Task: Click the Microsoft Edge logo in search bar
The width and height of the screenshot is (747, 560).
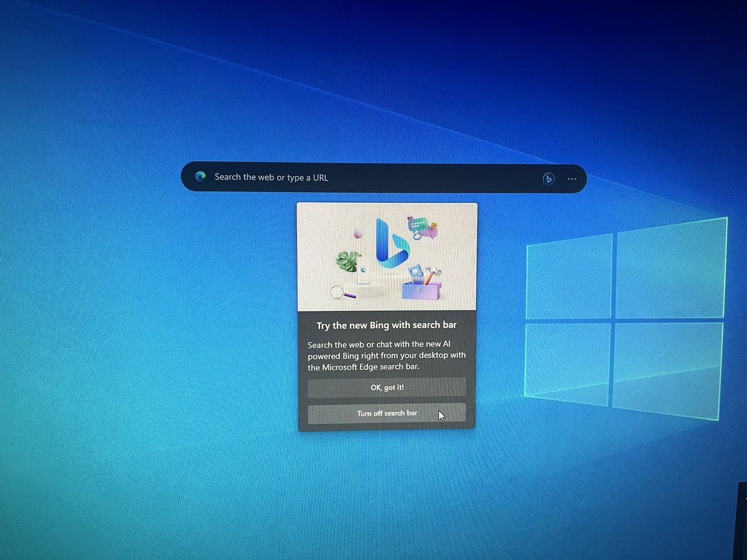Action: (200, 177)
